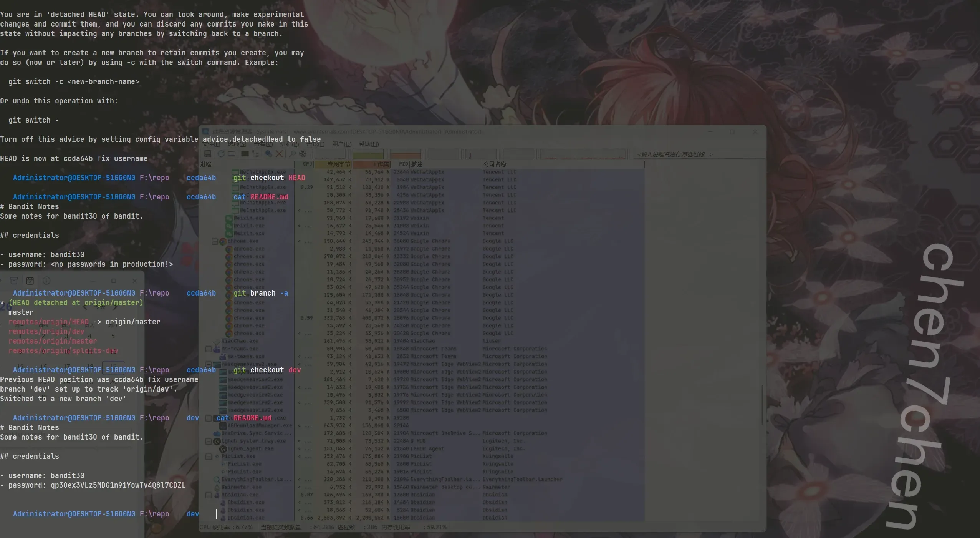Click the process tree view toolbar icon
The image size is (980, 538).
point(256,154)
